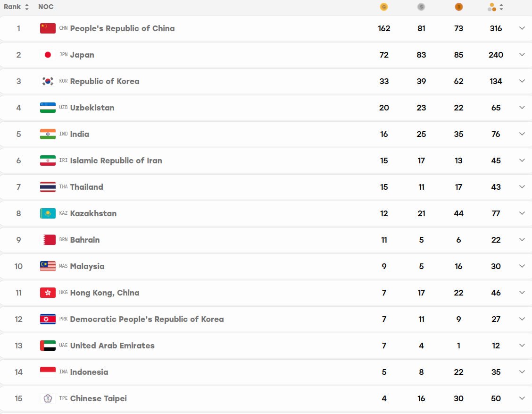Expand the Bahrain row chevron
Viewport: 532px width, 414px height.
[522, 240]
